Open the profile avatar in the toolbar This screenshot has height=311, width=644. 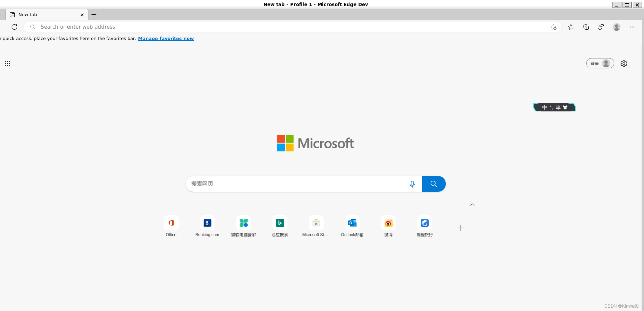pos(617,27)
